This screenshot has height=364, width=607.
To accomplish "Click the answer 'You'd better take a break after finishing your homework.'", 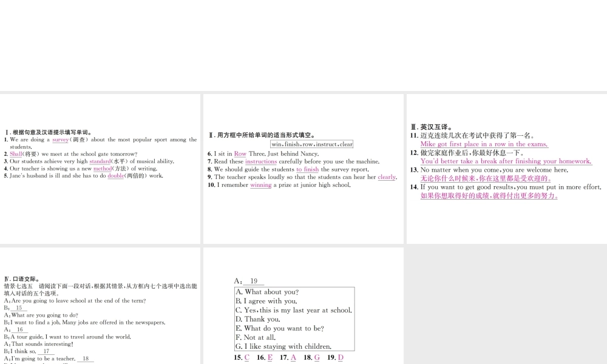I will point(506,161).
